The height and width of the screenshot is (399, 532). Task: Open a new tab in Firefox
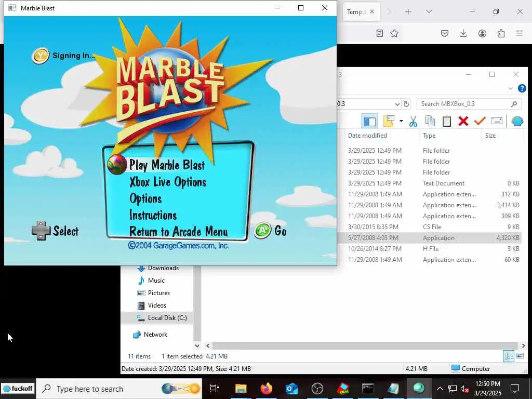tap(408, 11)
